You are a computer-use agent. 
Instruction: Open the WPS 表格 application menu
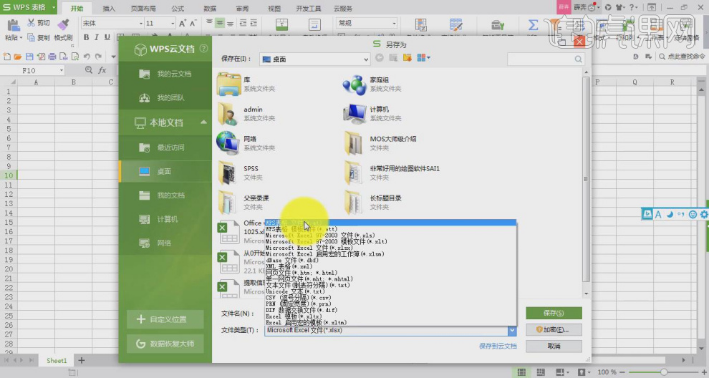[28, 7]
